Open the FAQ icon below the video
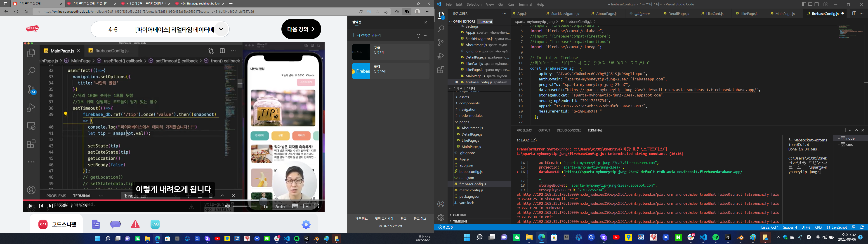Screen dimensions: 868x244 coord(155,224)
